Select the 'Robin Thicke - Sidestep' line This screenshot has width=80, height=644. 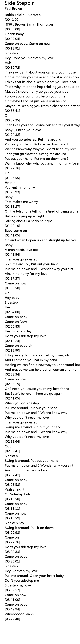[23, 15]
